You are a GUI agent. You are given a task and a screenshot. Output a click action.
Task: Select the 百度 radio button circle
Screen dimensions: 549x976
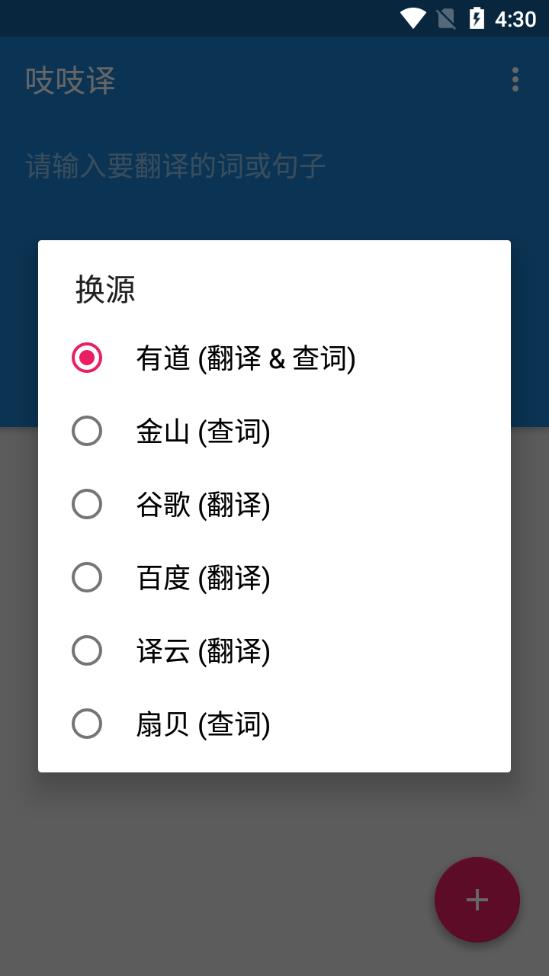coord(87,578)
